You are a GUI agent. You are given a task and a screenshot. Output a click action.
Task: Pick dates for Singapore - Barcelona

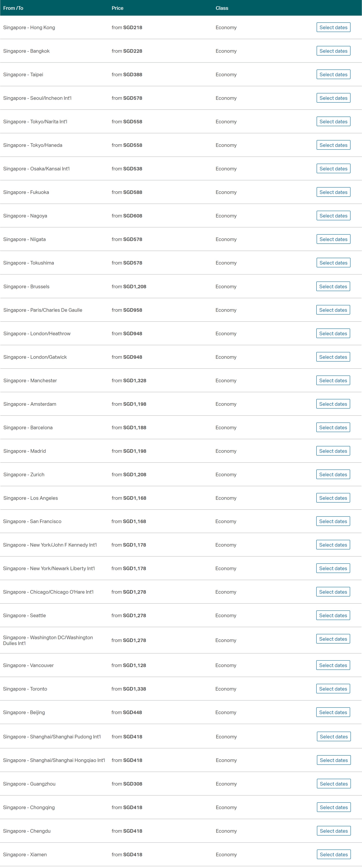click(x=333, y=428)
